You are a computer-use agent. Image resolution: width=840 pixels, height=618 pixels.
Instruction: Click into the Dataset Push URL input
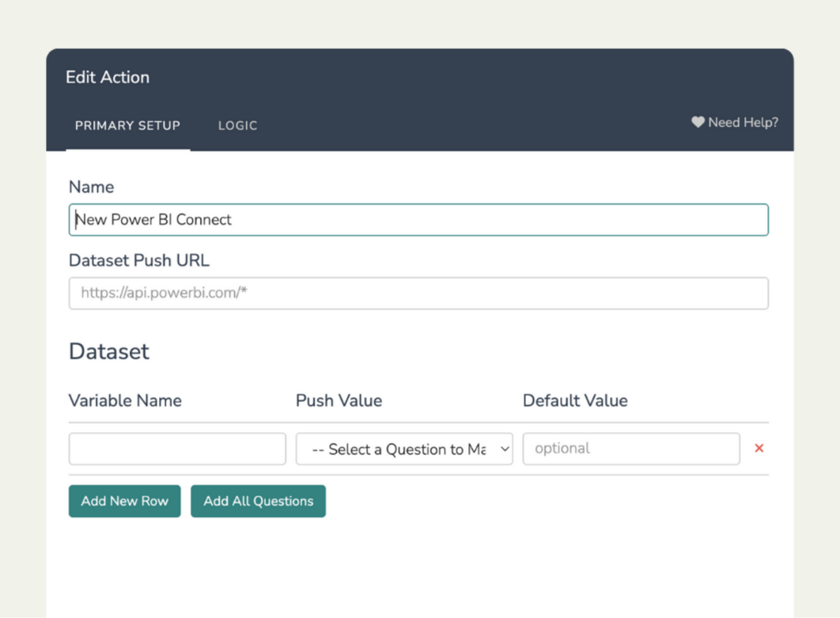(418, 294)
